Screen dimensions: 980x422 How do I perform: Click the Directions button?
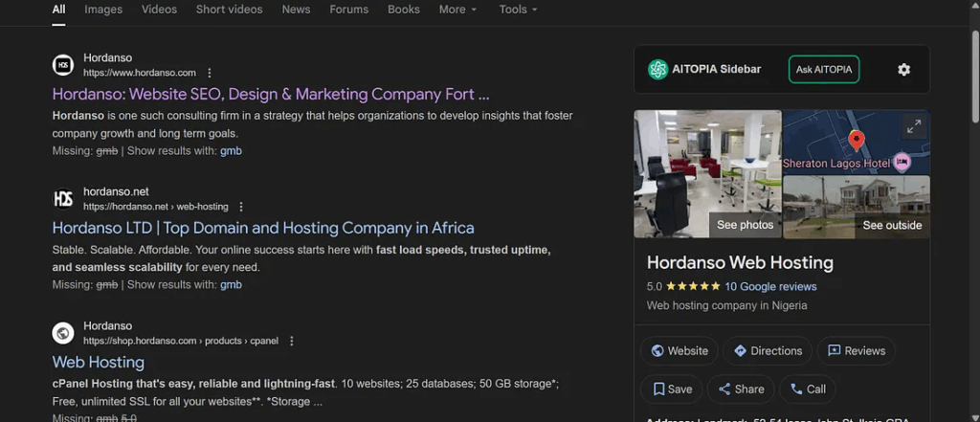click(x=767, y=351)
